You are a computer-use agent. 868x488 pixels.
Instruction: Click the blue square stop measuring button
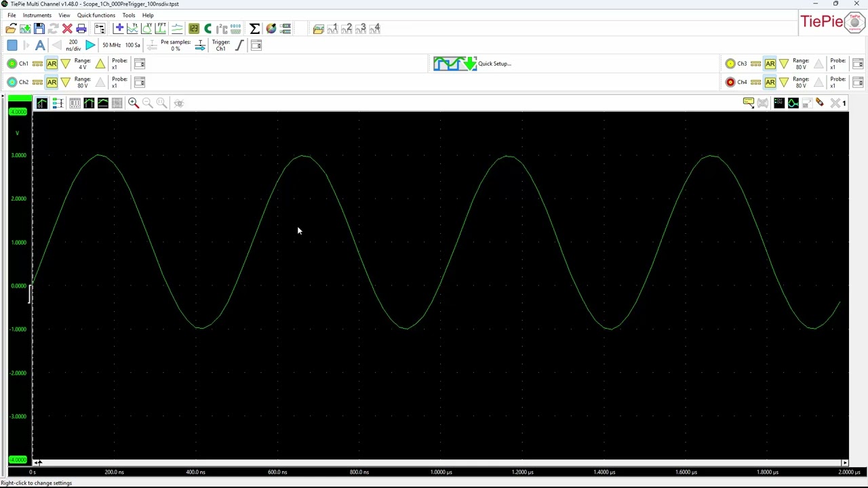[x=12, y=45]
